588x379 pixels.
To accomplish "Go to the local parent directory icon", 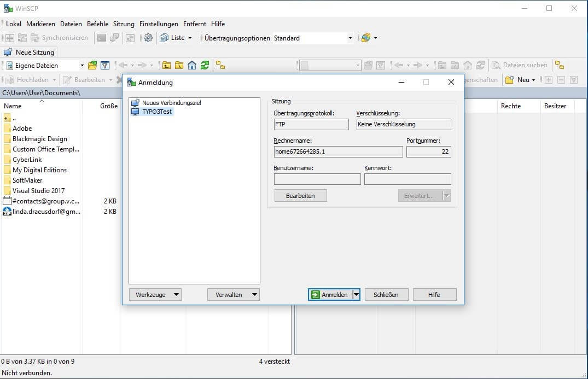I will (166, 65).
